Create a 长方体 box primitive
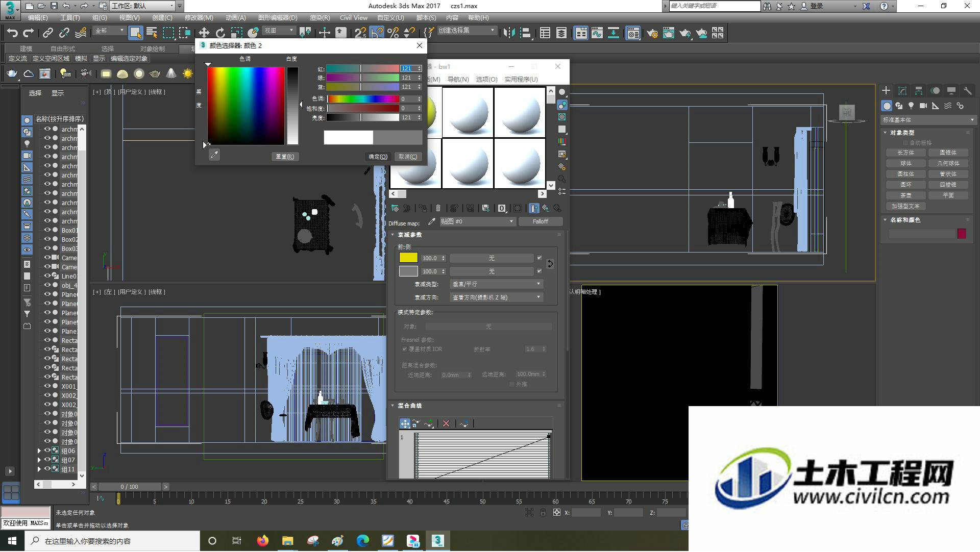 point(905,153)
